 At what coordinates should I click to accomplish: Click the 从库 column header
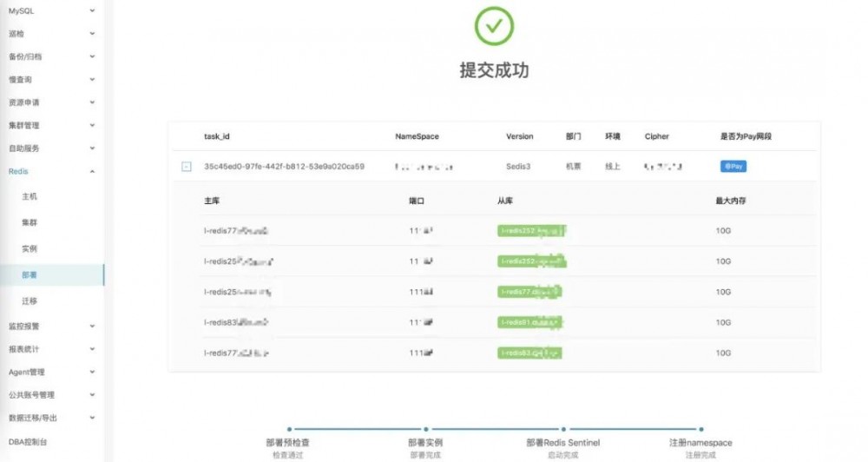(x=505, y=201)
